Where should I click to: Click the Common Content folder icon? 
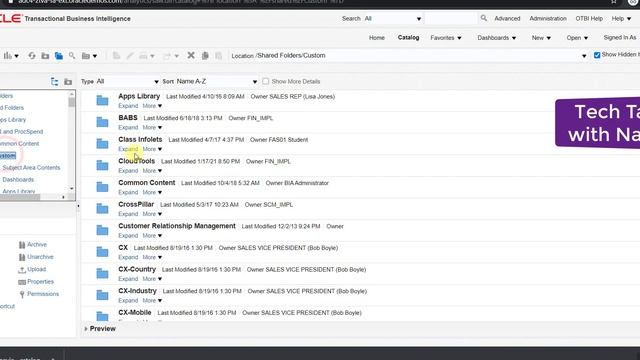tap(102, 187)
